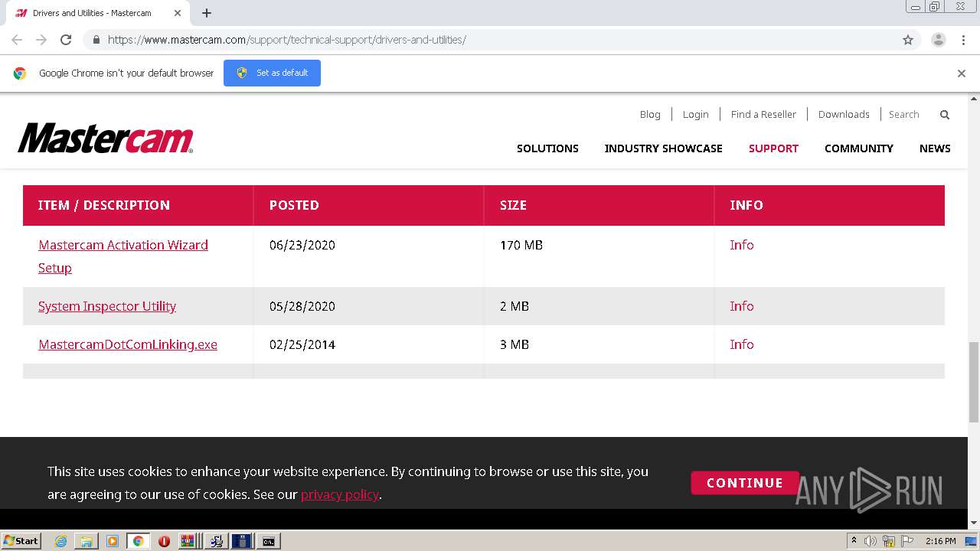Open the COMMUNITY menu
This screenshot has width=980, height=551.
[x=859, y=148]
